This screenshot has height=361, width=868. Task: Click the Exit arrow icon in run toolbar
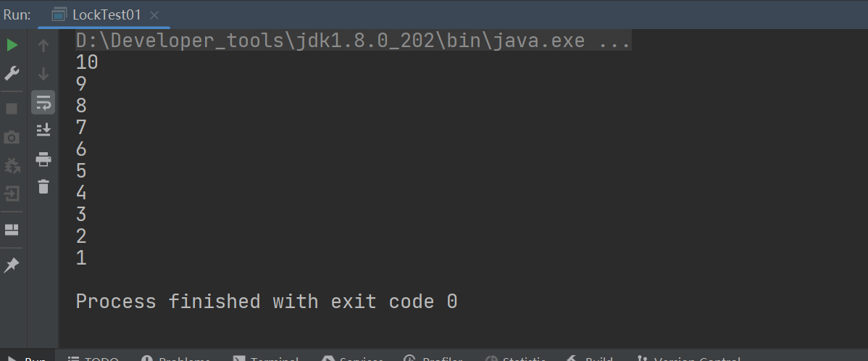pos(12,194)
